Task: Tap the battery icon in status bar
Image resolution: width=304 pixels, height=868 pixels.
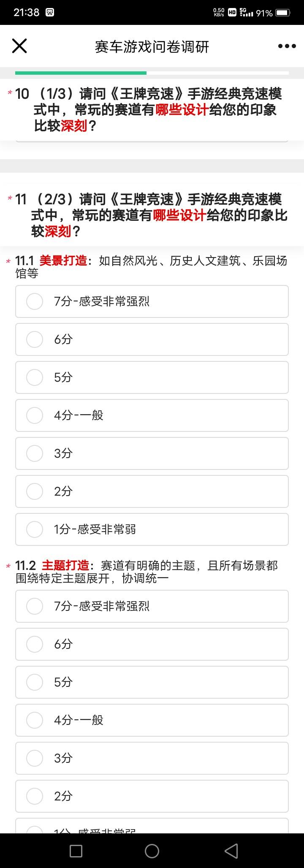Action: pos(283,13)
